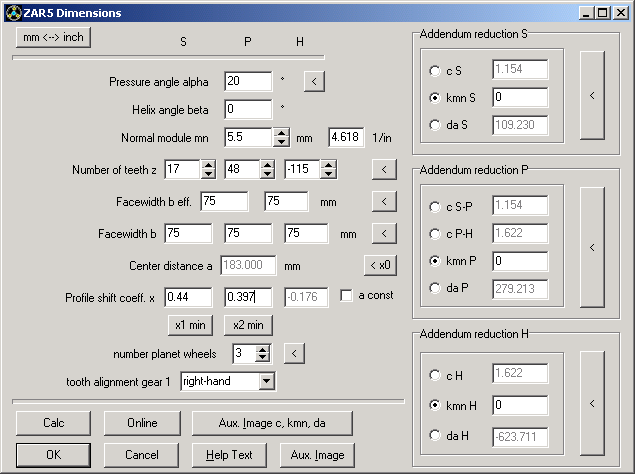Choose the 'c H' radio option

434,376
